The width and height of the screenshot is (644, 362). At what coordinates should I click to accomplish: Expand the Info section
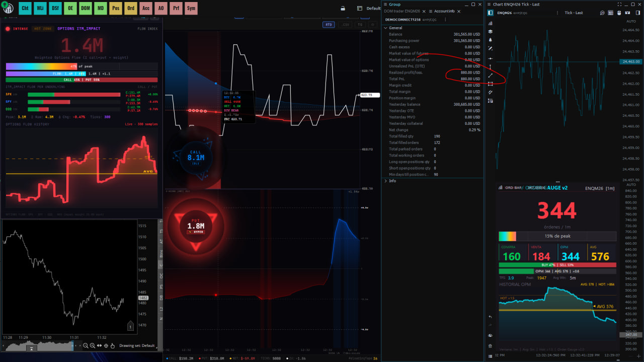pos(386,181)
